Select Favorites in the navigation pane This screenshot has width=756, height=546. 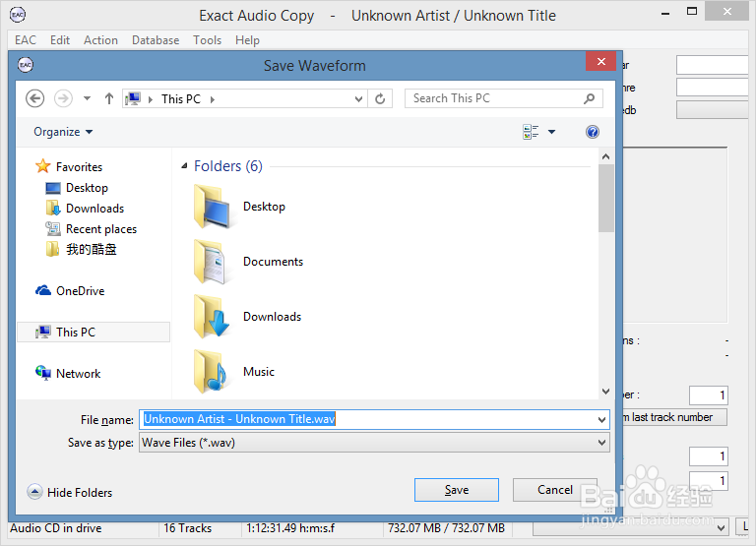click(x=79, y=166)
